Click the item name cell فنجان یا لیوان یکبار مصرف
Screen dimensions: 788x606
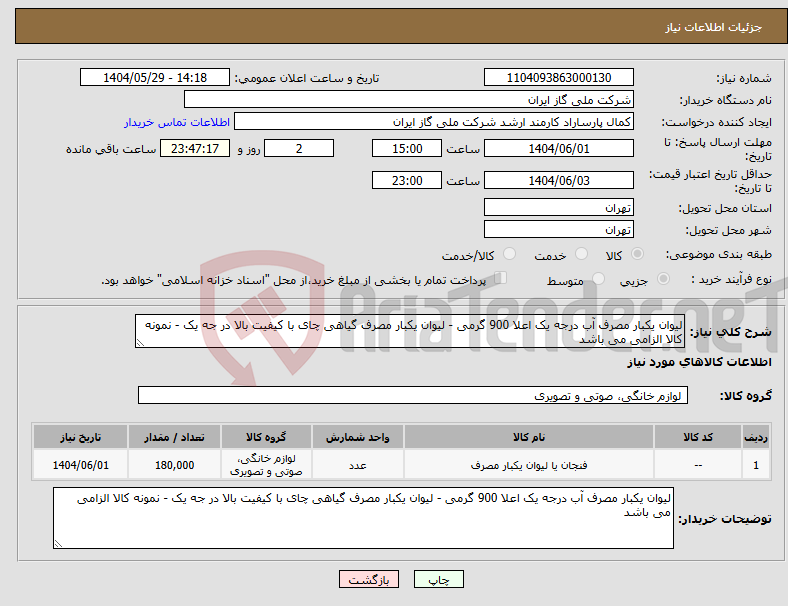pyautogui.click(x=529, y=465)
